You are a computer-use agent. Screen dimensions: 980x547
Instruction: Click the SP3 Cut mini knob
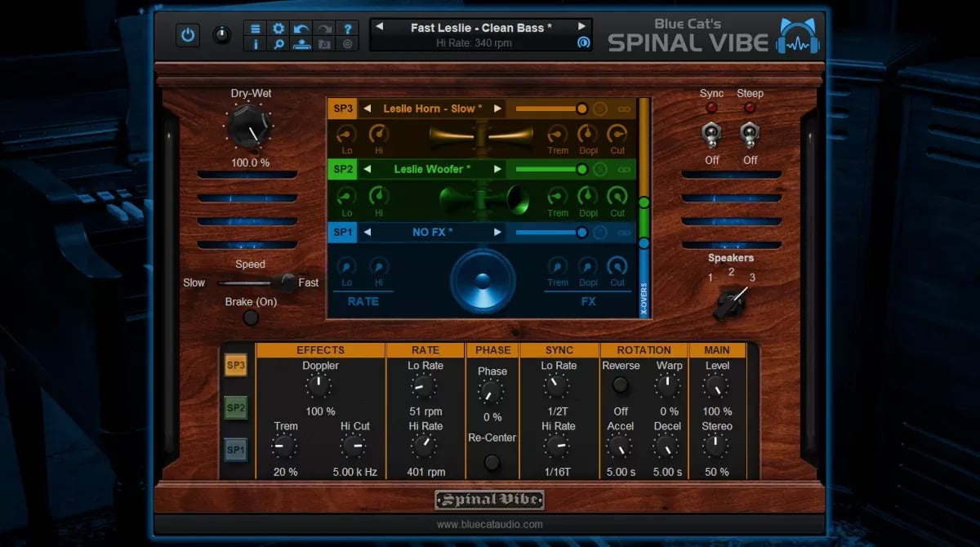pos(617,135)
